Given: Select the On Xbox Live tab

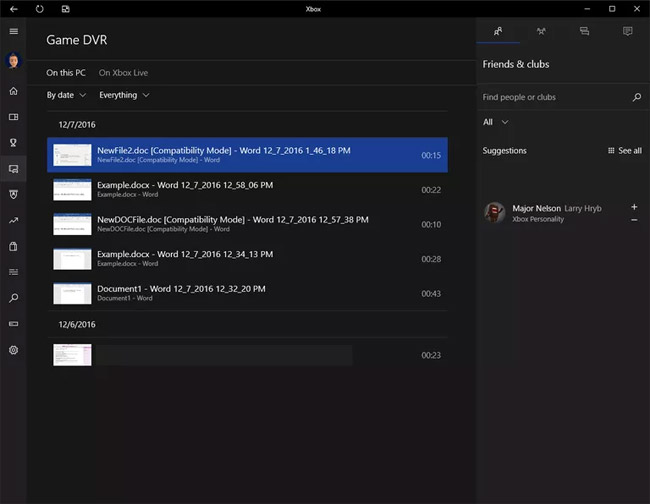Looking at the screenshot, I should coord(123,73).
